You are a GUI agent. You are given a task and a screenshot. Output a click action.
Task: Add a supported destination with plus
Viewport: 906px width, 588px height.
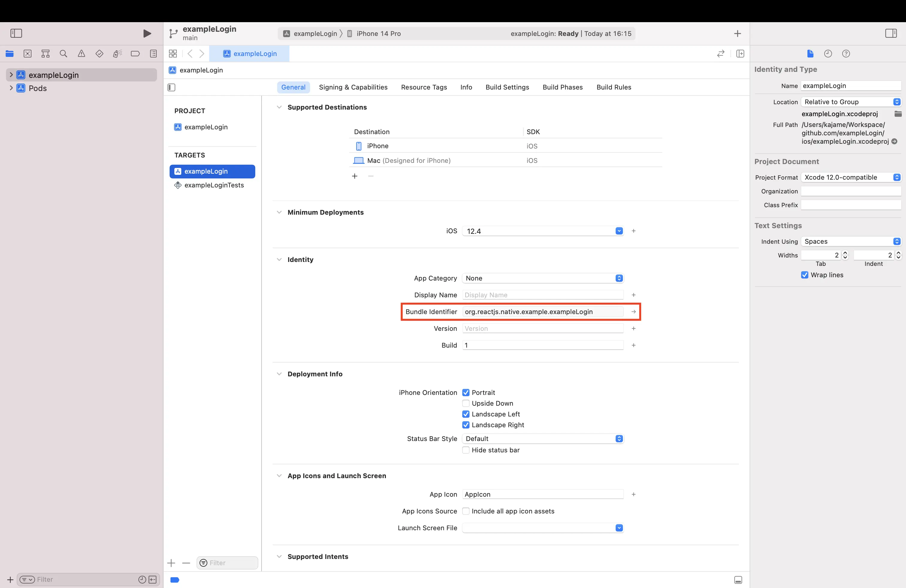[354, 176]
